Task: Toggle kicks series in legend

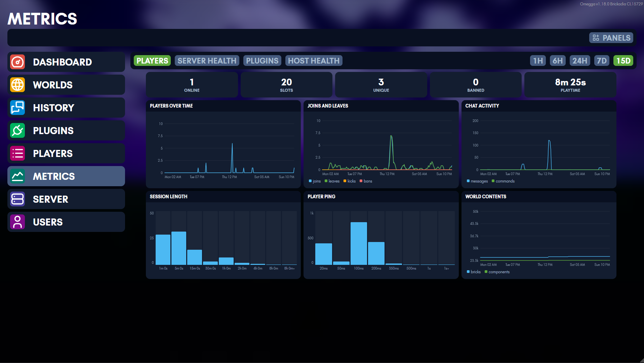Action: pos(350,181)
